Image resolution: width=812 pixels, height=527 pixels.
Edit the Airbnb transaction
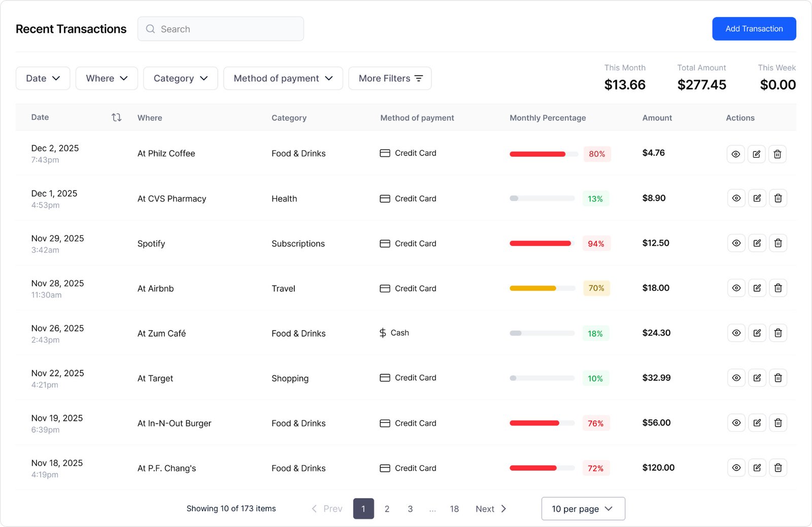(x=757, y=288)
